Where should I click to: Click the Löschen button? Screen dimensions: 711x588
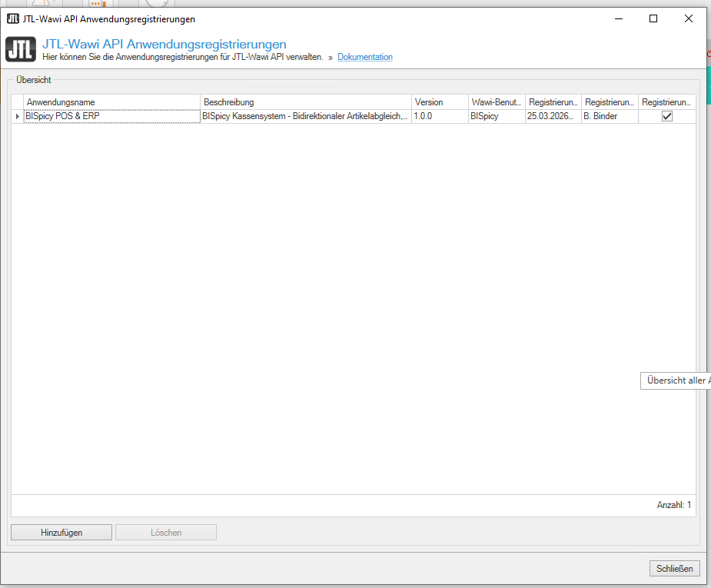tap(166, 532)
